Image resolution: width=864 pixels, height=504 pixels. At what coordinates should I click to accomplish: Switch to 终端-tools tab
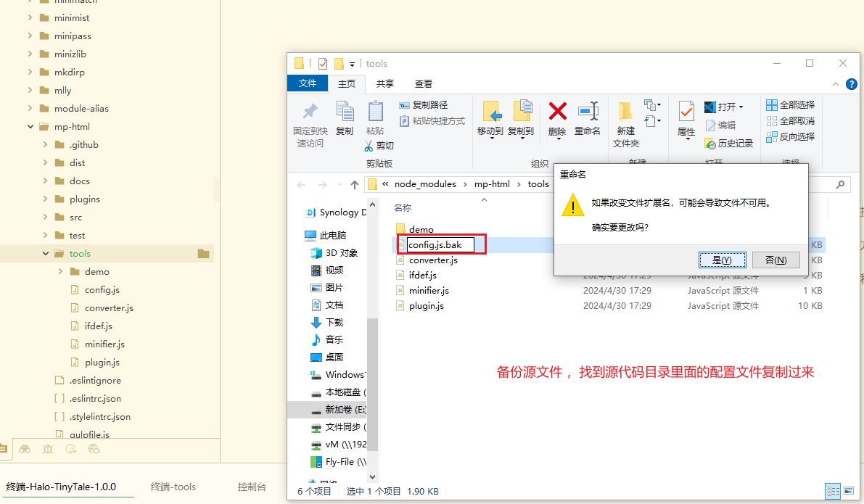click(x=173, y=487)
